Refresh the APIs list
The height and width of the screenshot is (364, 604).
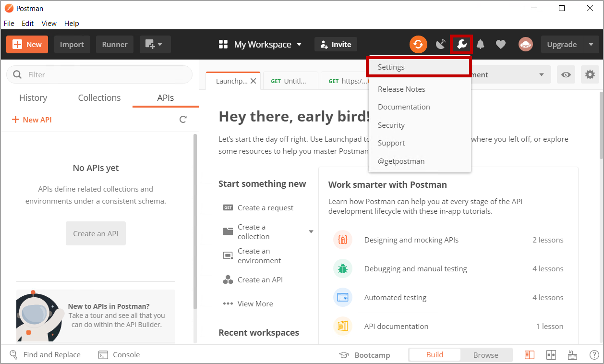click(183, 120)
